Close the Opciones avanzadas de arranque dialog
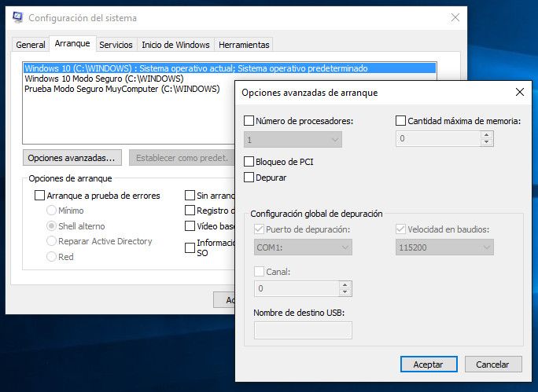This screenshot has width=538, height=392. (519, 92)
